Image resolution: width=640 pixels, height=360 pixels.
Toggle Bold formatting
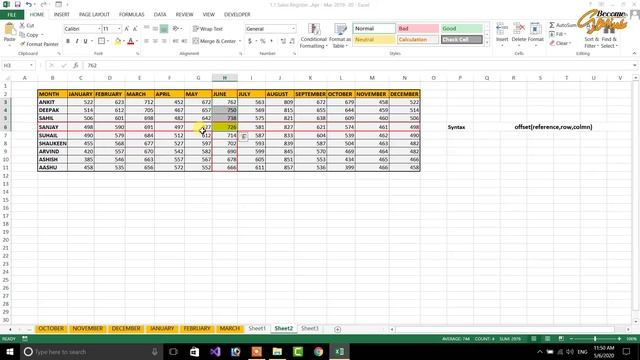[x=68, y=41]
